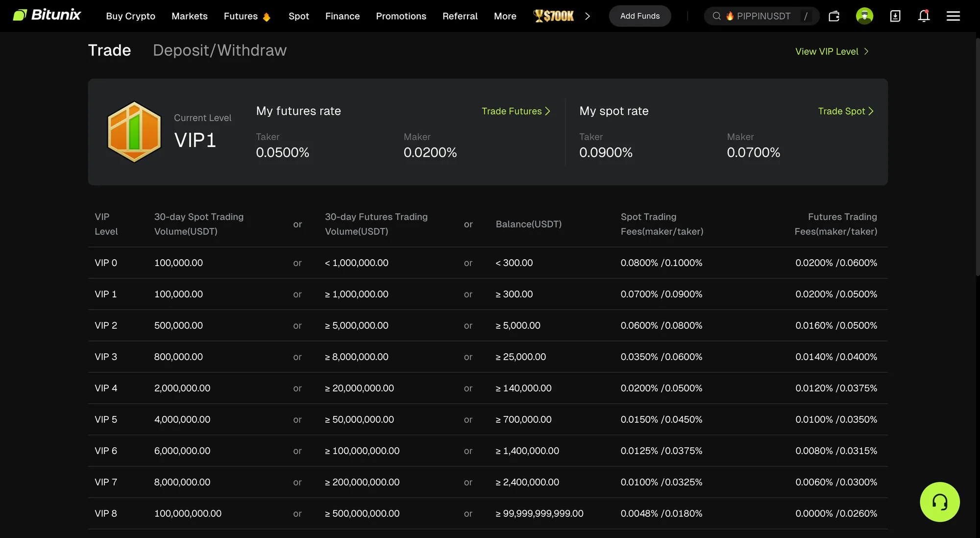This screenshot has height=538, width=980.
Task: Click VIP 6 futures fees 0.0080% /0.0315%
Action: coord(836,451)
